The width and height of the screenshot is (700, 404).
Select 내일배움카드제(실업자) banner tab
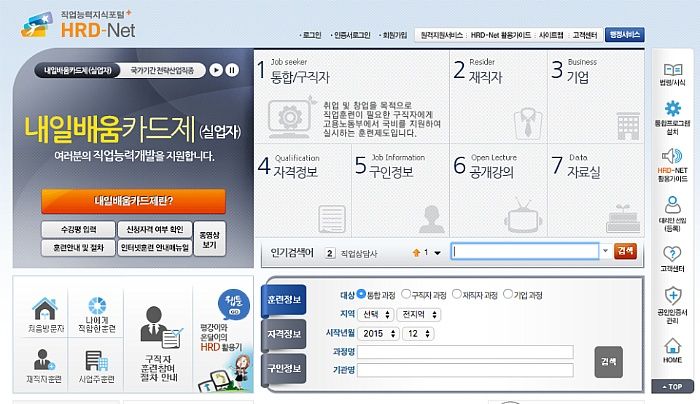(x=78, y=71)
